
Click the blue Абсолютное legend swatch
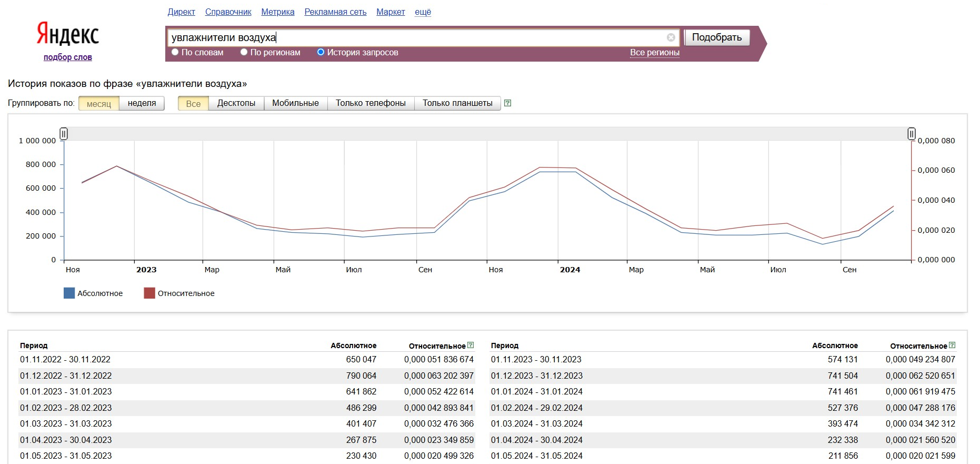coord(69,293)
